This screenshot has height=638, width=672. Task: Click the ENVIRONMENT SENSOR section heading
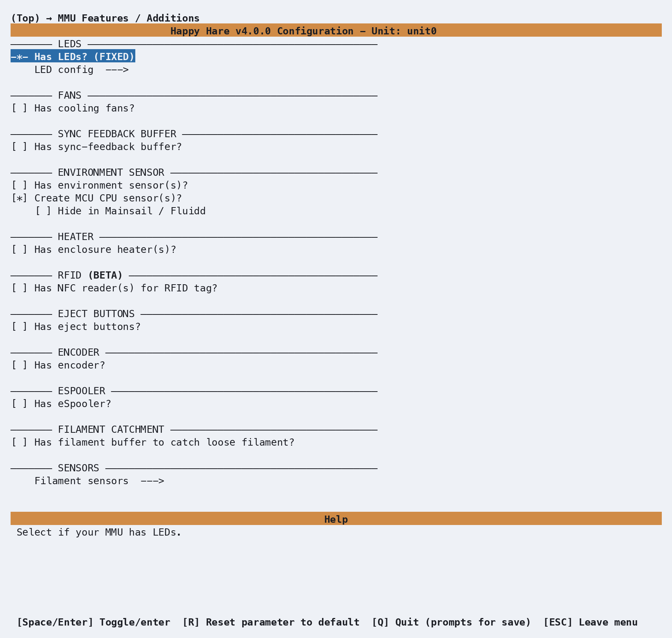point(111,172)
